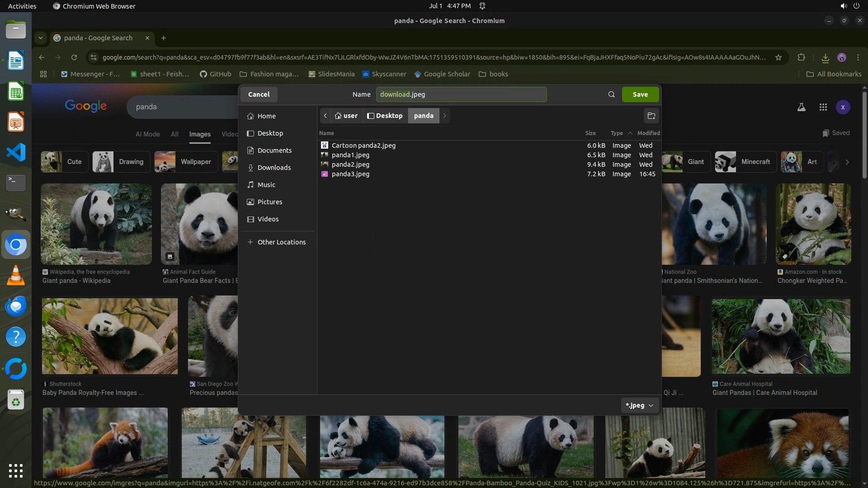Open Search Labs flask icon

point(801,107)
